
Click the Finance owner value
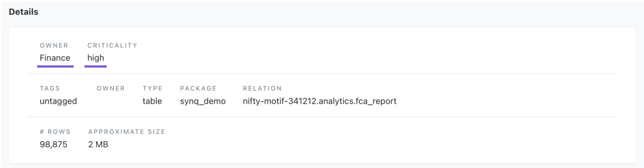tap(55, 58)
